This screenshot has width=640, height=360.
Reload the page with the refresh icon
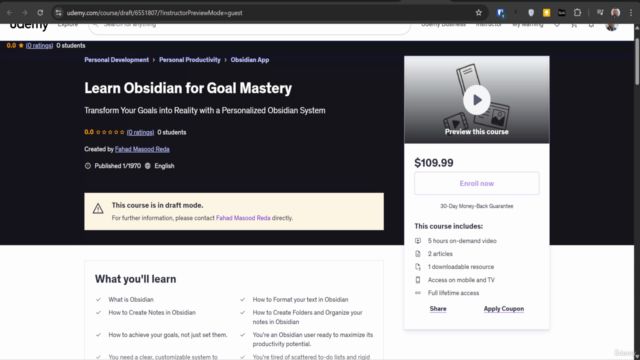pos(40,13)
